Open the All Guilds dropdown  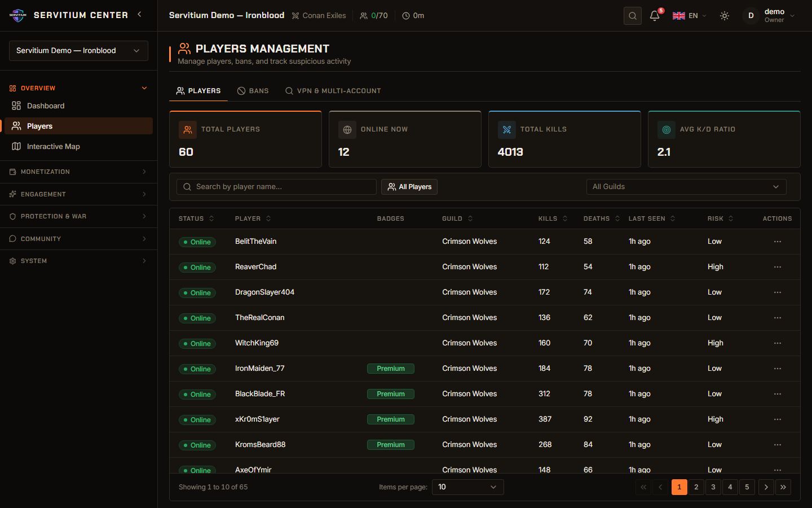pos(686,187)
